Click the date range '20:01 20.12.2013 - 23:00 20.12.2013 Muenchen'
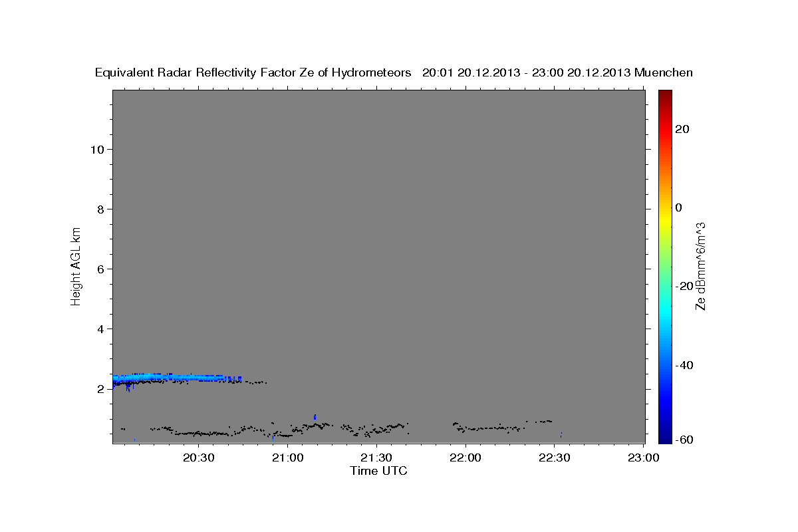Screen dimensions: 798x532 coord(558,72)
